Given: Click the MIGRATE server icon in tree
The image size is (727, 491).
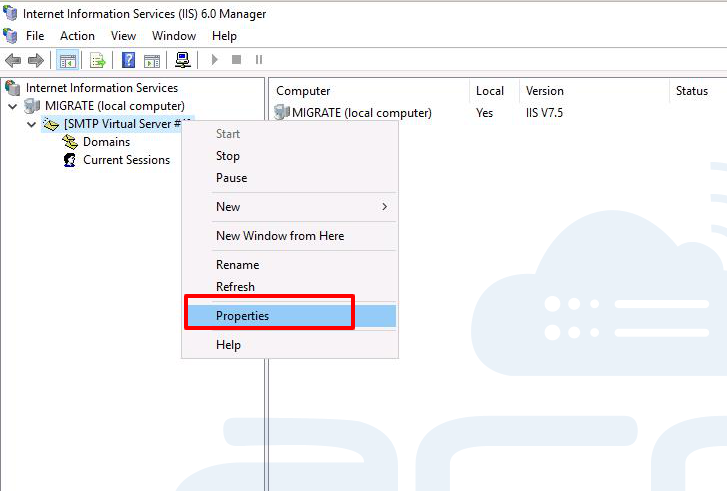Looking at the screenshot, I should tap(32, 106).
